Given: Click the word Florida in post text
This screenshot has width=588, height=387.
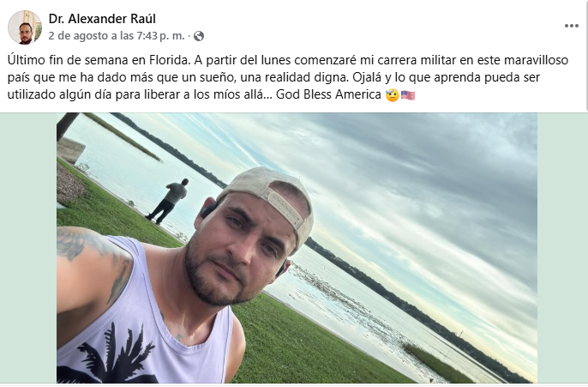Looking at the screenshot, I should click(169, 60).
